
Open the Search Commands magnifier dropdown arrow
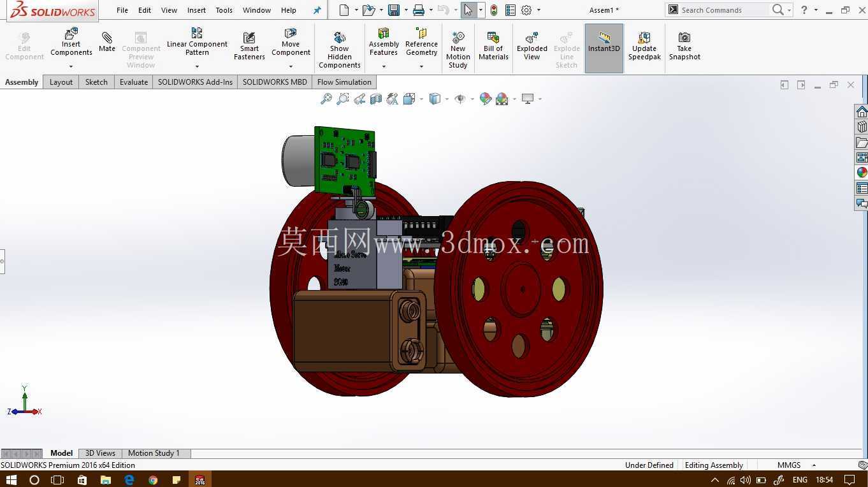click(789, 10)
